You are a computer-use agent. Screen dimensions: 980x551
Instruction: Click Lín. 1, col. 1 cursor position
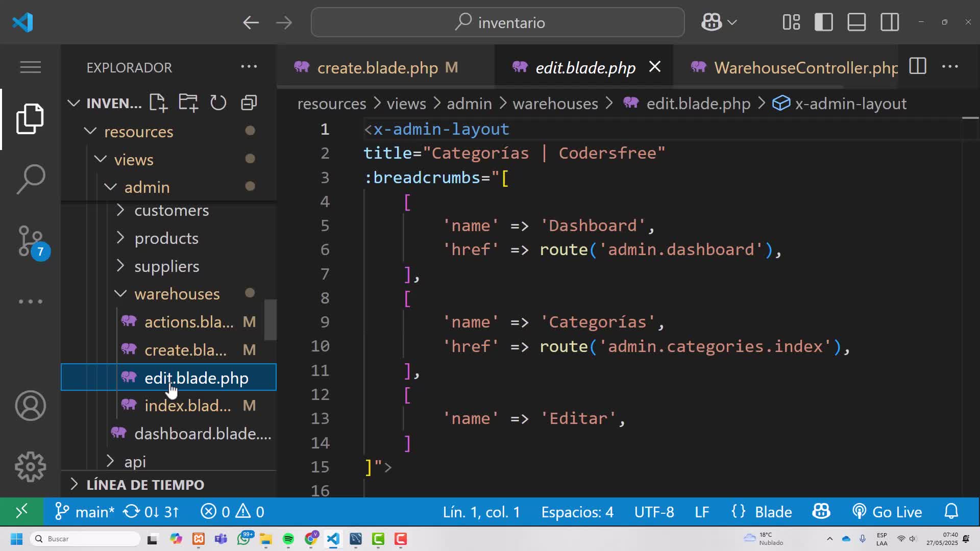[x=481, y=512]
